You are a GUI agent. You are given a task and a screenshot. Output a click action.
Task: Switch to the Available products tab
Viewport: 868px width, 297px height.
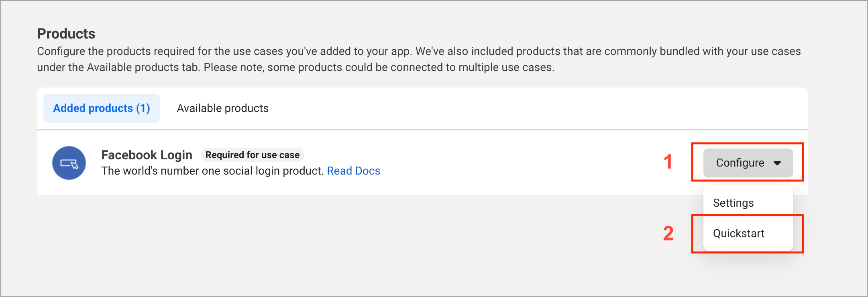pos(223,108)
